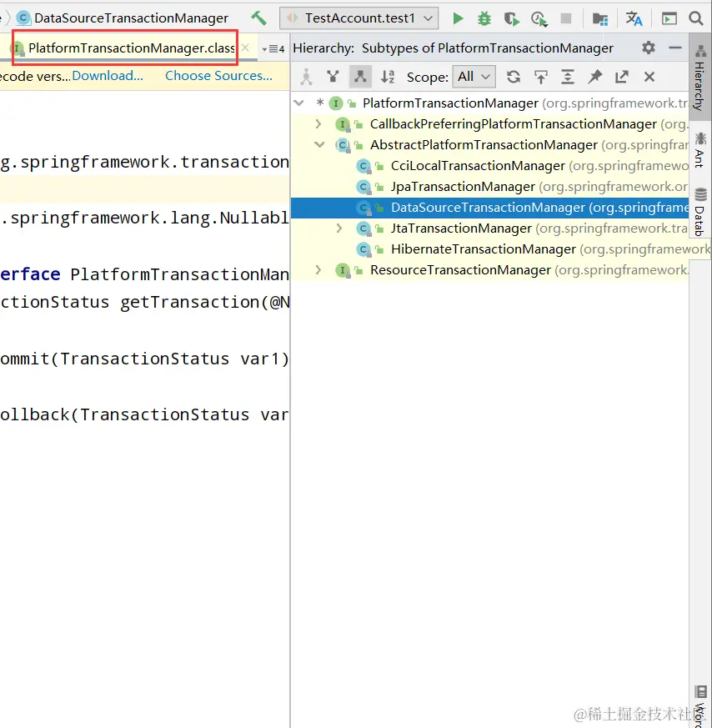Toggle the class hierarchy view icon
The width and height of the screenshot is (712, 728).
point(306,77)
